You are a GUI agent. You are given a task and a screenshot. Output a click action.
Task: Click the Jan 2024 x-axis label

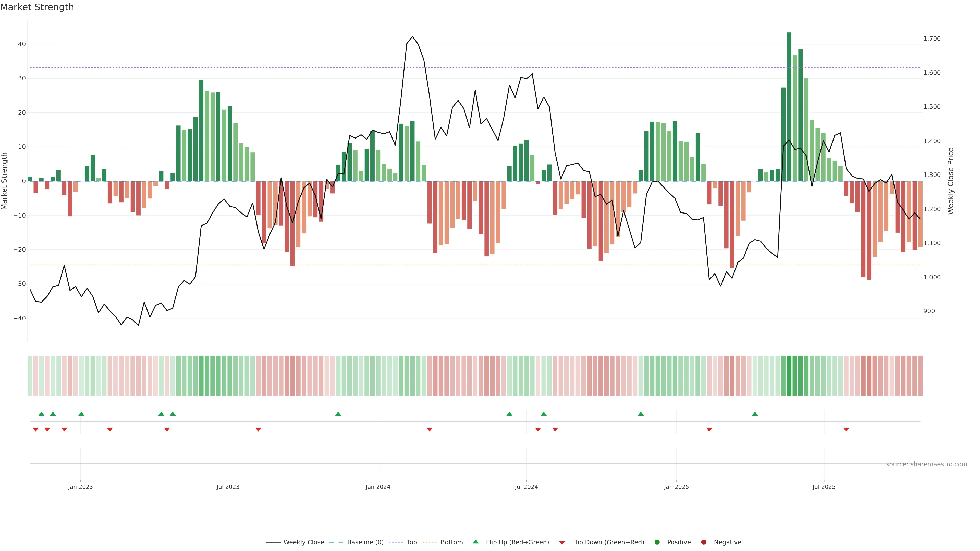click(378, 487)
